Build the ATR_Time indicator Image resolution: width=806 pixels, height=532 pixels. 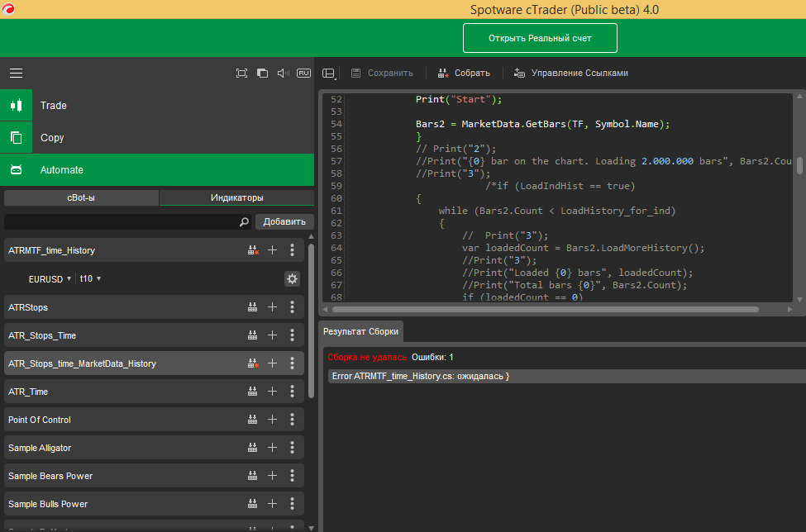(x=252, y=392)
